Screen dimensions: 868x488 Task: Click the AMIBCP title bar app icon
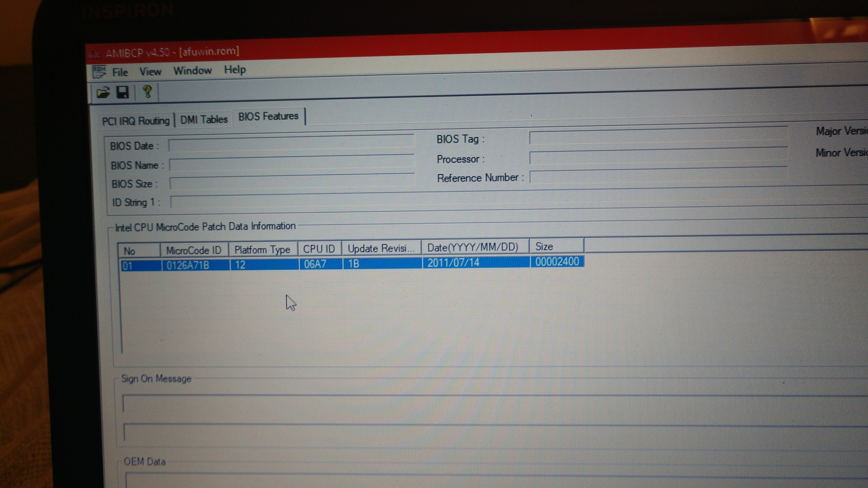(95, 54)
